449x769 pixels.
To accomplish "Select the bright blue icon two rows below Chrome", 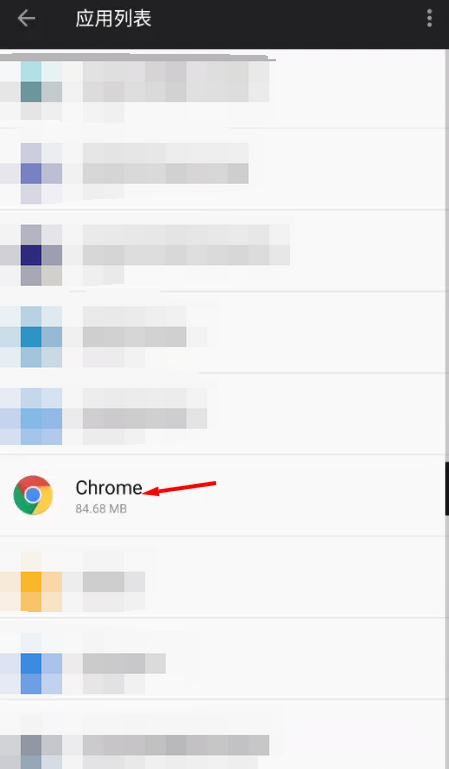I will pos(41,663).
